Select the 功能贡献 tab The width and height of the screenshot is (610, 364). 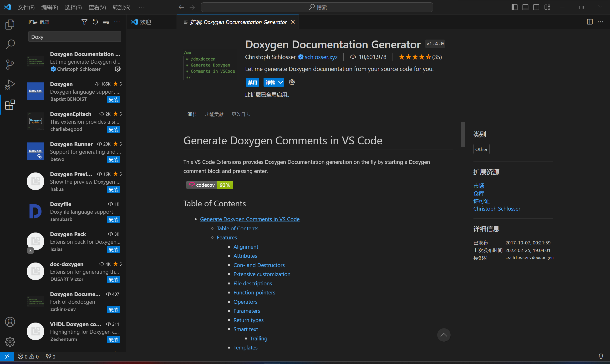[214, 114]
